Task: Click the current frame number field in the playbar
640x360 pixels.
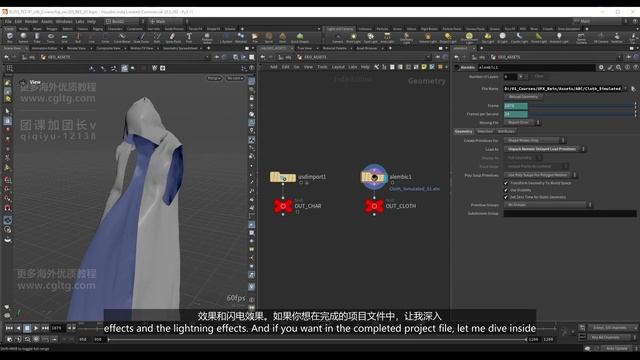Action: click(58, 328)
